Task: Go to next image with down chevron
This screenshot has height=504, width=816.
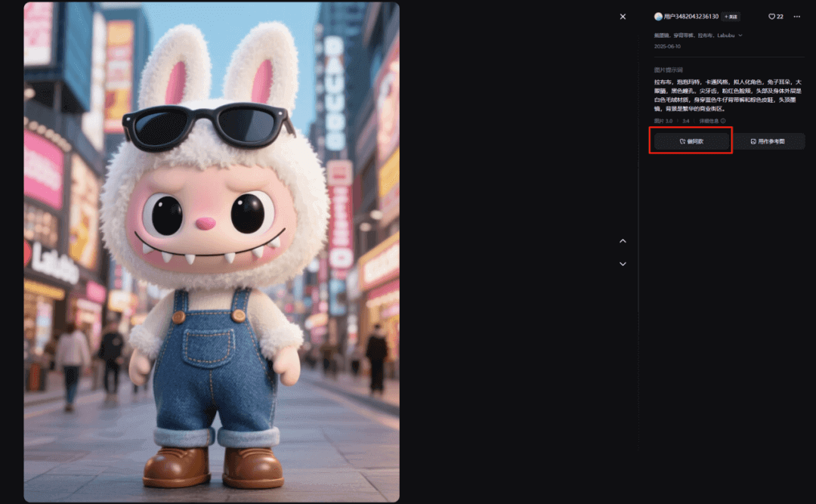Action: tap(623, 264)
